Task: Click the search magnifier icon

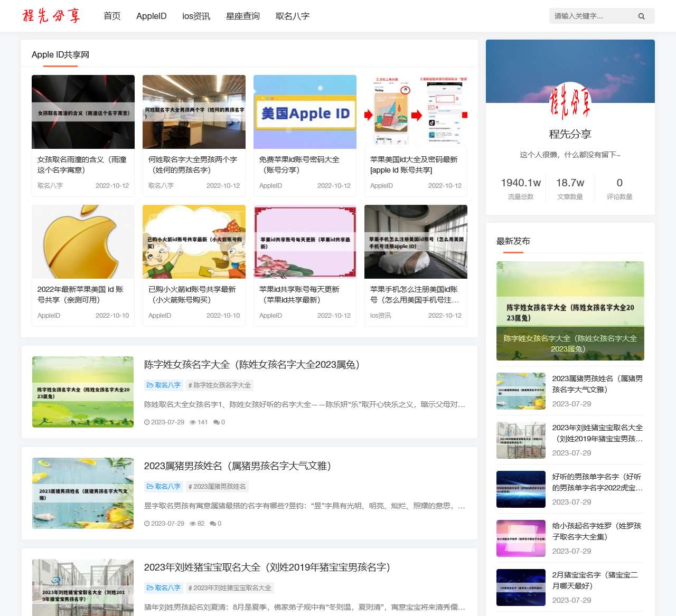Action: pos(641,16)
